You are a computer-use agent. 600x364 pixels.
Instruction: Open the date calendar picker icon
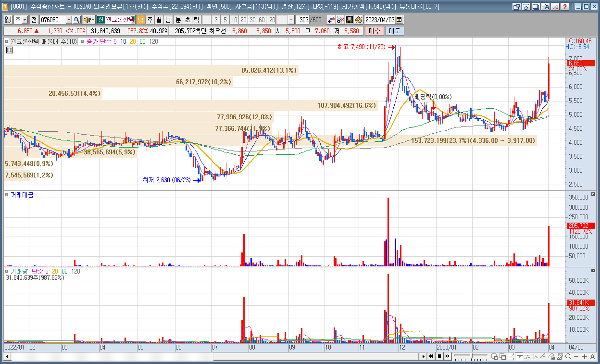coord(400,20)
